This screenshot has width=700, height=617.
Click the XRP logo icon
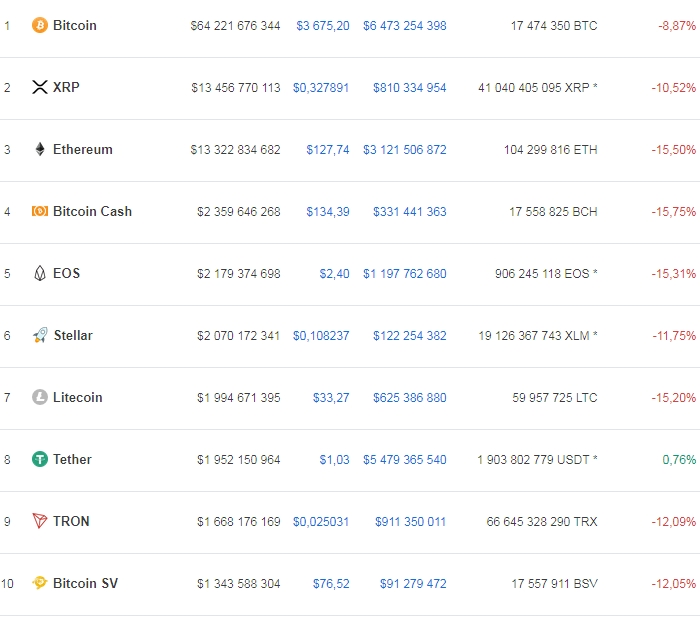tap(40, 87)
